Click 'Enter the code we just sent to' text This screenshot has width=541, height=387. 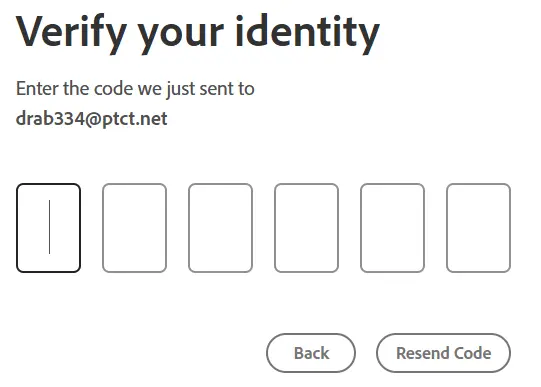point(135,89)
